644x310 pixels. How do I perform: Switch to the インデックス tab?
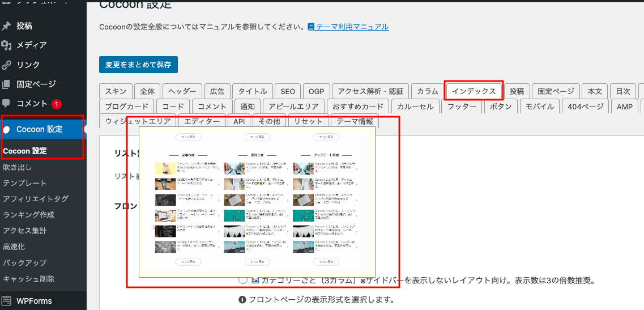474,91
